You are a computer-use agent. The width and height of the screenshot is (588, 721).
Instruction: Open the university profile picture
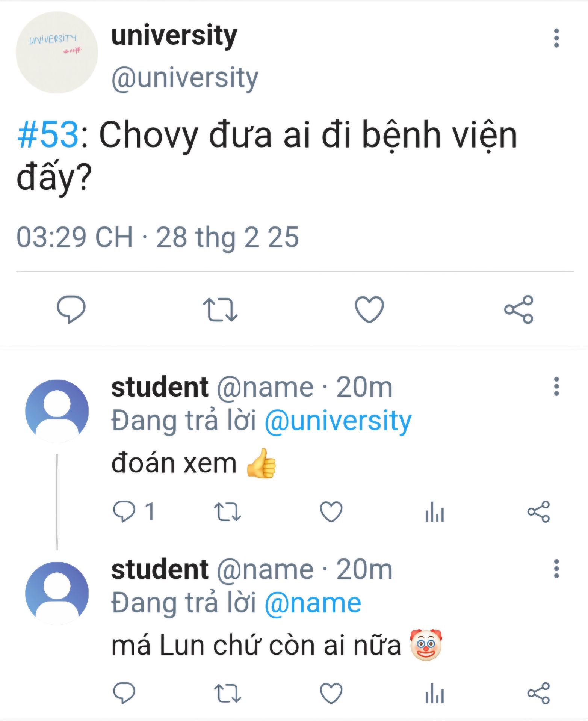[x=57, y=52]
